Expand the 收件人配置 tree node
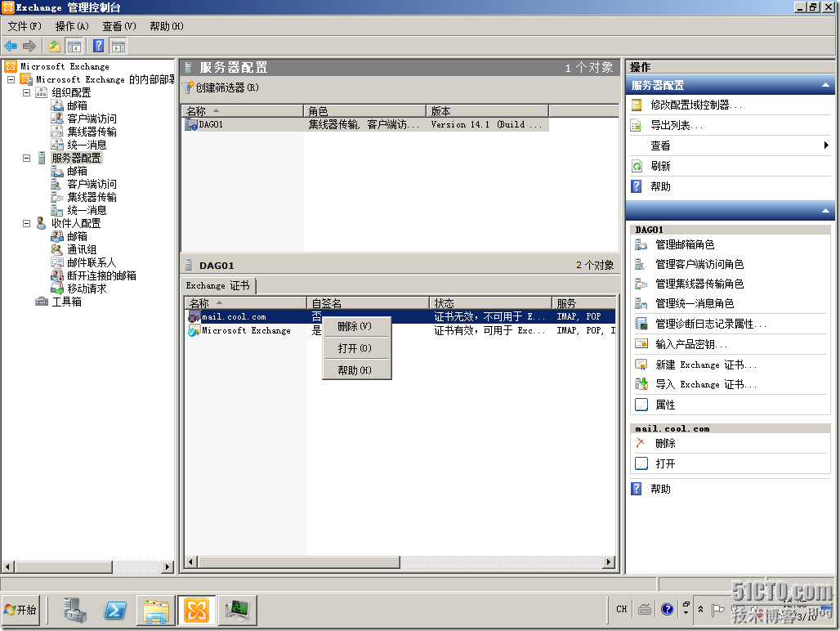 [28, 222]
